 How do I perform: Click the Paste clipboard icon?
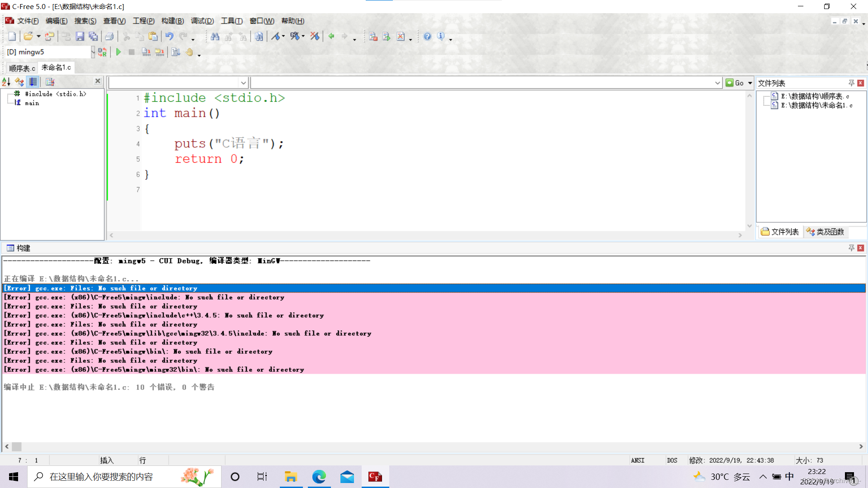tap(153, 37)
